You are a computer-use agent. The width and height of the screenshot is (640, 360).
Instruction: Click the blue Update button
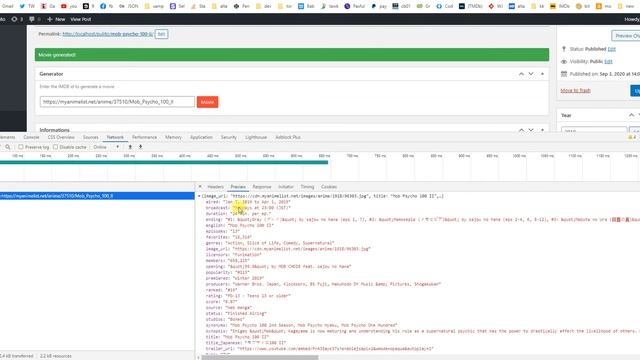[x=635, y=90]
